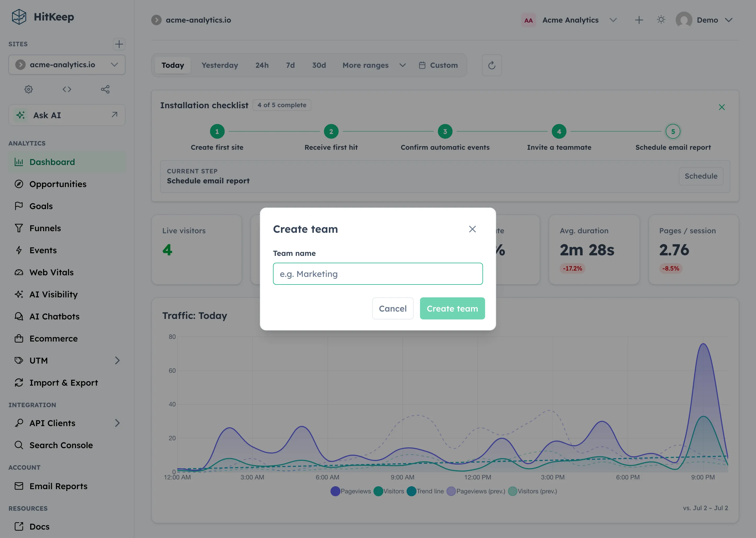Toggle the Trend line legend swatch
The image size is (756, 538).
coord(411,491)
